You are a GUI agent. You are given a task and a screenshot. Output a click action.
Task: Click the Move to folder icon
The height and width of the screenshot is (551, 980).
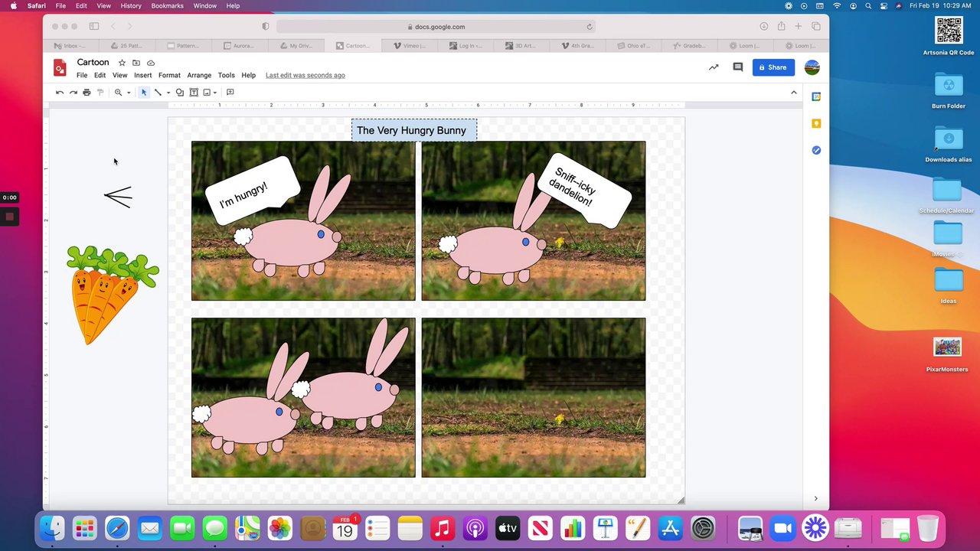pyautogui.click(x=136, y=63)
